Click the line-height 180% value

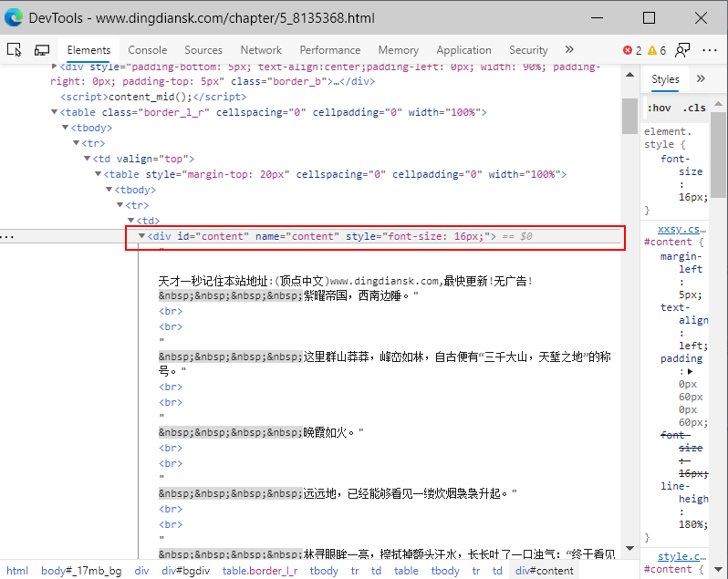tap(693, 524)
